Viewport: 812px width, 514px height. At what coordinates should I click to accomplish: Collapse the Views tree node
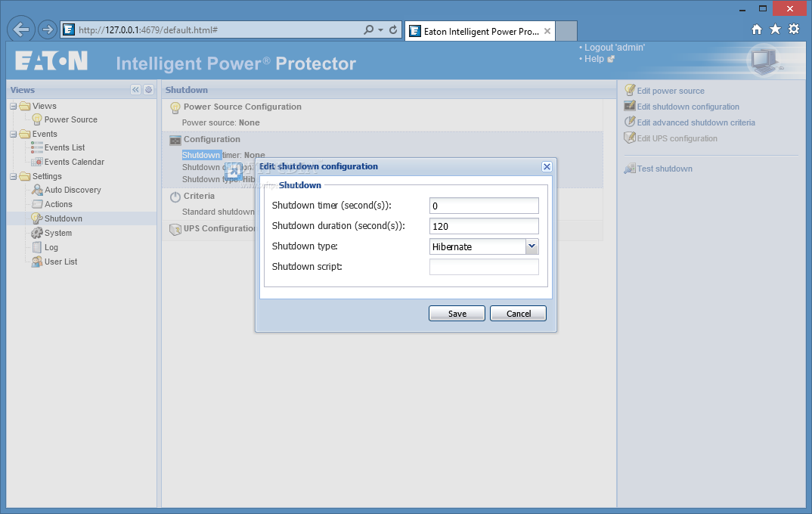14,106
